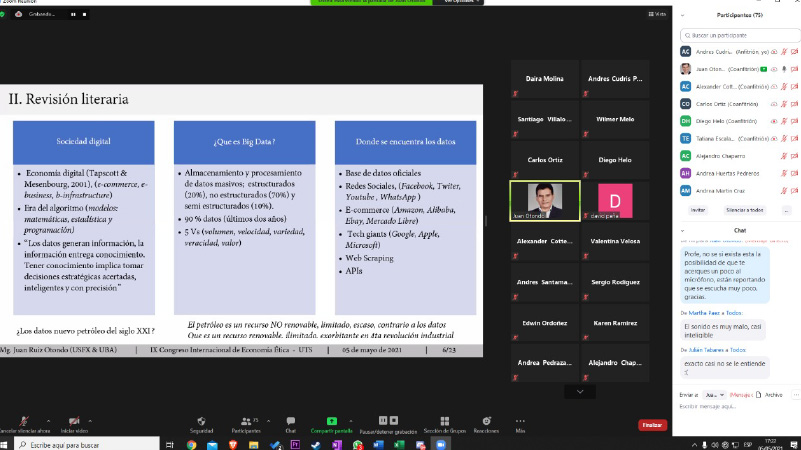Open share options arrow beside Compartir pantalla
The image size is (801, 450).
point(350,421)
